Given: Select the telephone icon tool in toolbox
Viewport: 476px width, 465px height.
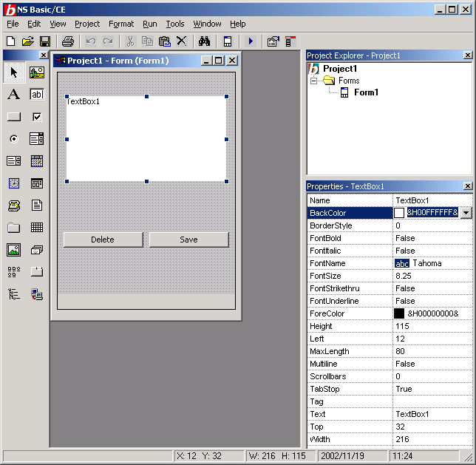Looking at the screenshot, I should (14, 206).
